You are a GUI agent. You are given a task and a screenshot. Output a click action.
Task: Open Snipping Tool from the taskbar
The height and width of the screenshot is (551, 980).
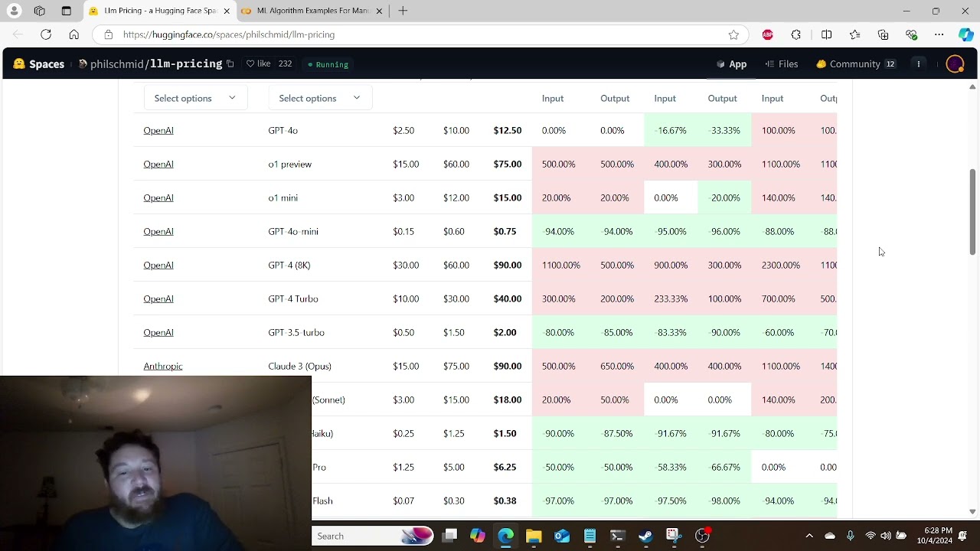[x=673, y=536]
